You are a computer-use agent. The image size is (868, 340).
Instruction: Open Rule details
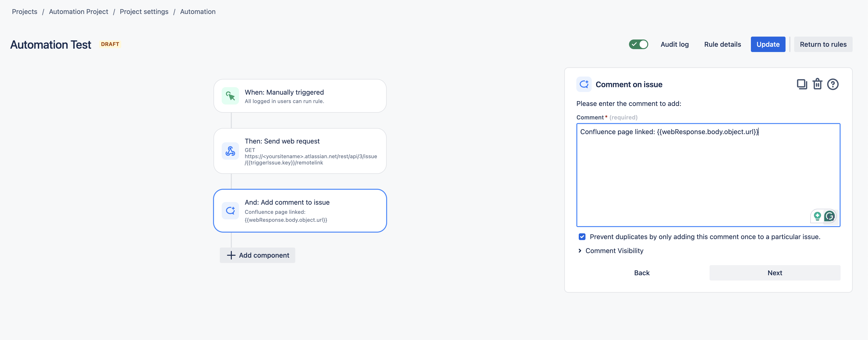pyautogui.click(x=723, y=44)
